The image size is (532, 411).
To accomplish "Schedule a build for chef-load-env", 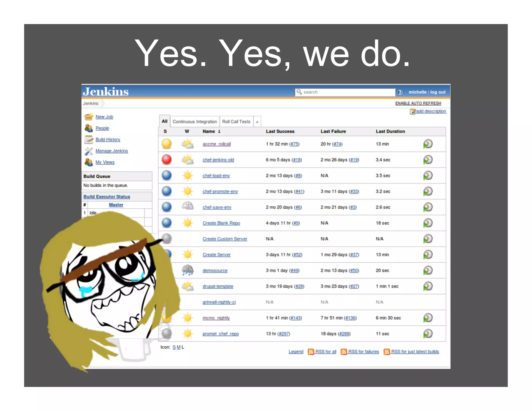I will tap(428, 176).
